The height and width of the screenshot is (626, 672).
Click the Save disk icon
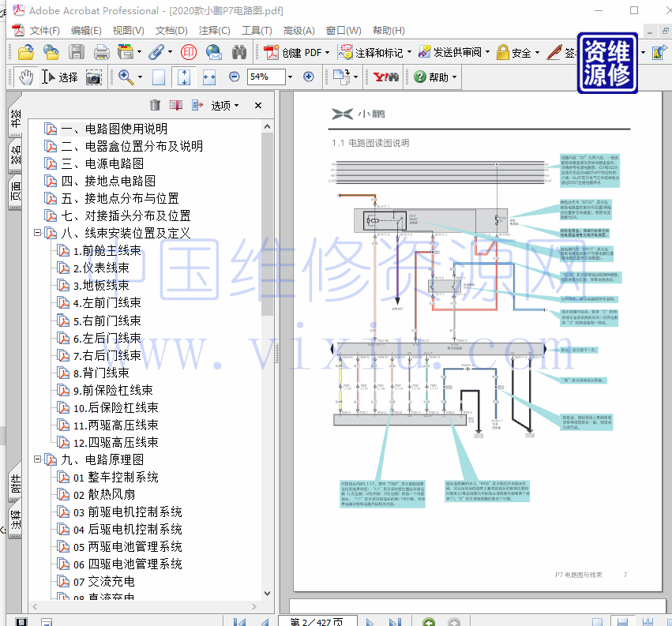[77, 53]
